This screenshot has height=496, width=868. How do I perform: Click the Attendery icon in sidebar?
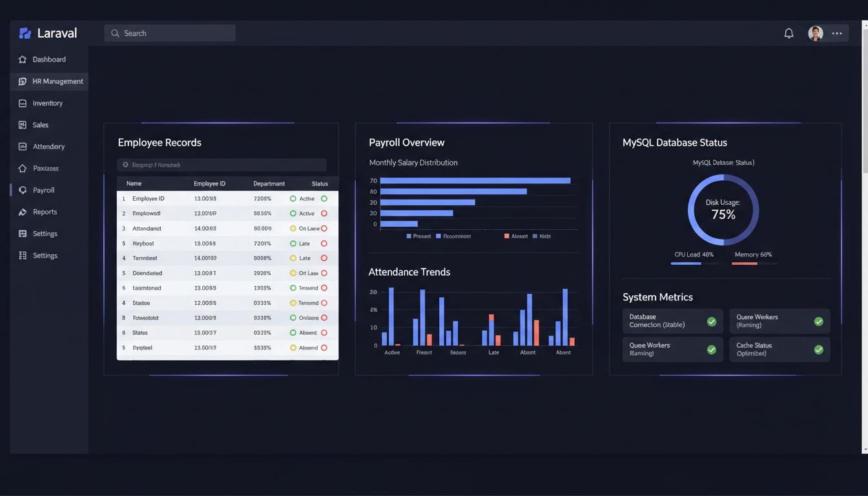23,147
